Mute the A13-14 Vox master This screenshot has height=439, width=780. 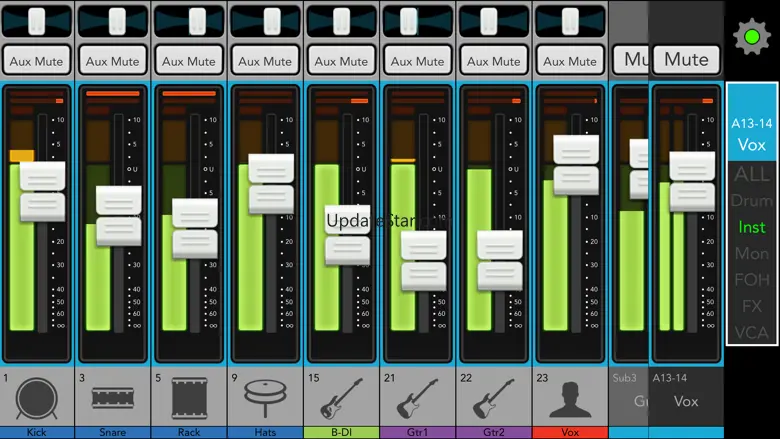point(686,60)
